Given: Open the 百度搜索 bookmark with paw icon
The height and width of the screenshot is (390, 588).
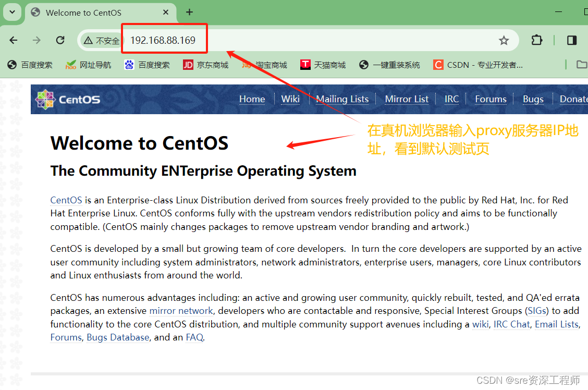Looking at the screenshot, I should pyautogui.click(x=147, y=65).
